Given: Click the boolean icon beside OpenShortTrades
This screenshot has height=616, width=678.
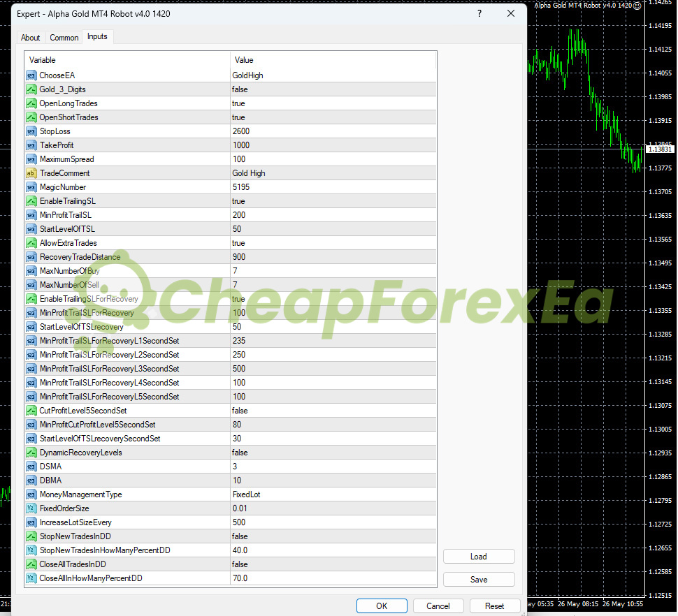Looking at the screenshot, I should click(x=31, y=117).
